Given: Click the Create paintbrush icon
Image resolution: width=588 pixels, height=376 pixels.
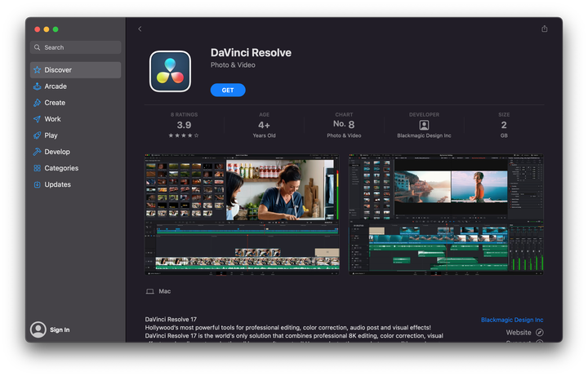Looking at the screenshot, I should (x=37, y=103).
